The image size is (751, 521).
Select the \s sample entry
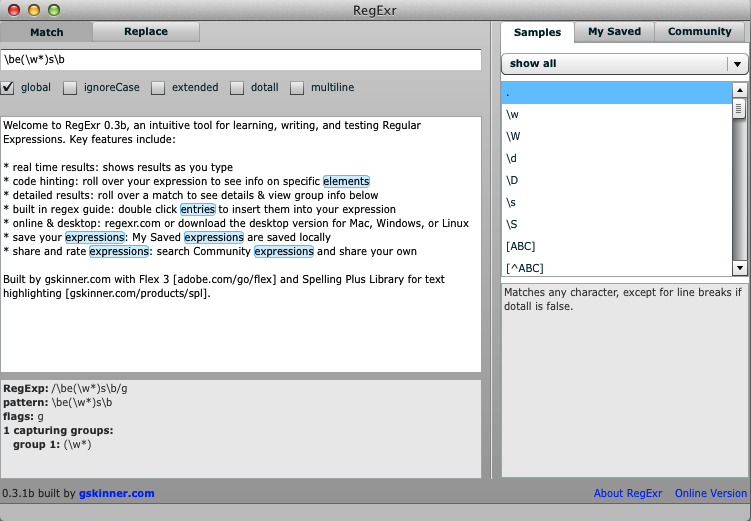(617, 203)
